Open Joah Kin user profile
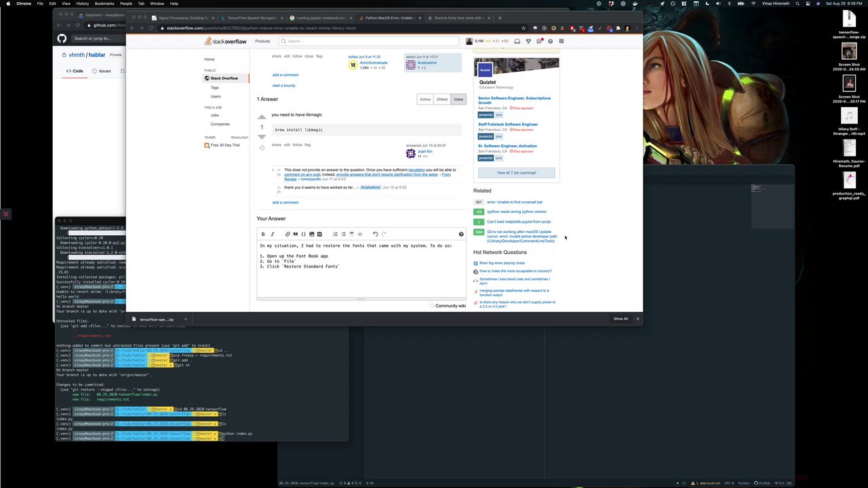Image resolution: width=868 pixels, height=488 pixels. pyautogui.click(x=425, y=151)
